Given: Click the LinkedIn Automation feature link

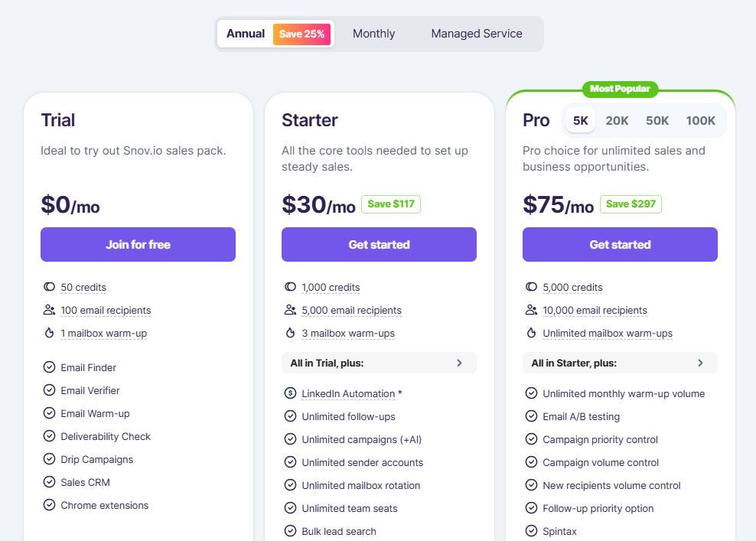Looking at the screenshot, I should click(348, 393).
